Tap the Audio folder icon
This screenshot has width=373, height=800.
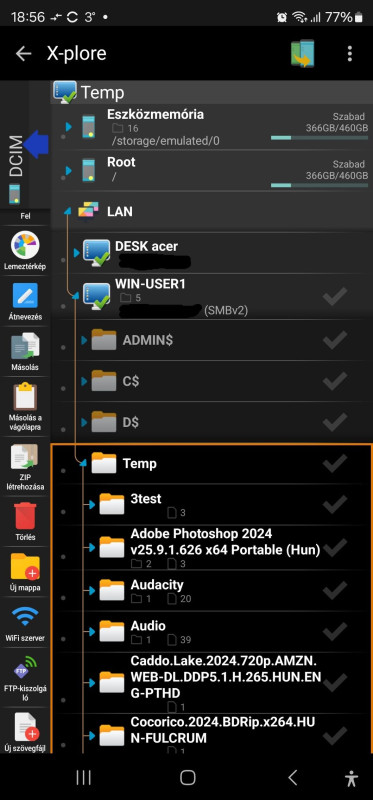pos(112,631)
